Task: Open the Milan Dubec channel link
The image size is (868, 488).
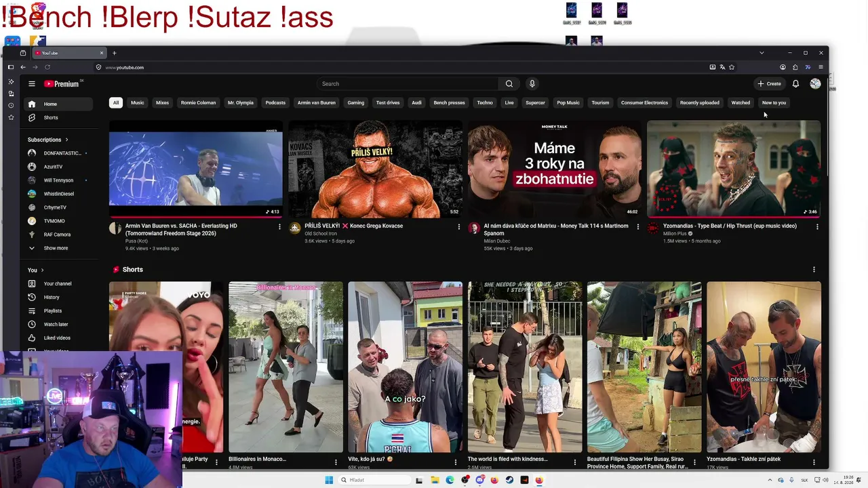Action: (x=497, y=241)
